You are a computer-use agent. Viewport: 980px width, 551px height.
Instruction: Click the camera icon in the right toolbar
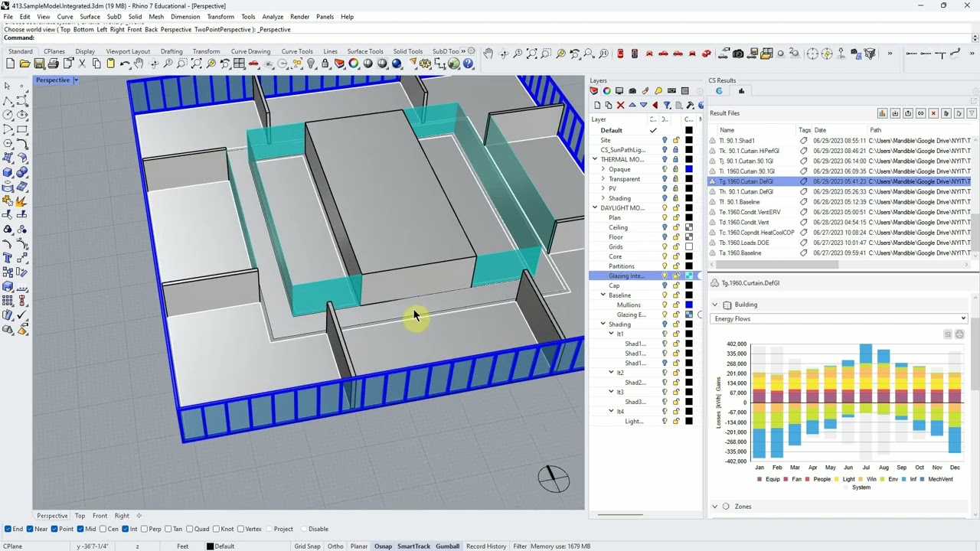pyautogui.click(x=738, y=54)
